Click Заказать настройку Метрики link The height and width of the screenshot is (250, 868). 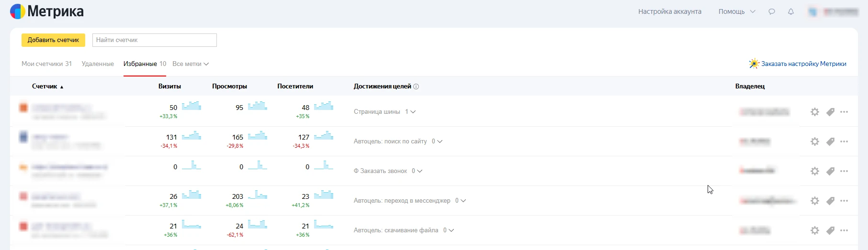pos(798,64)
